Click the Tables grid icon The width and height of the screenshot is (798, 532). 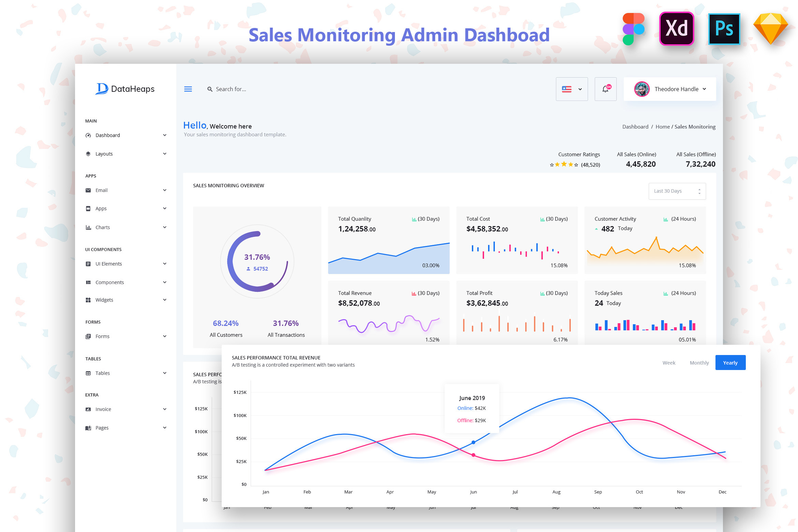pyautogui.click(x=88, y=373)
